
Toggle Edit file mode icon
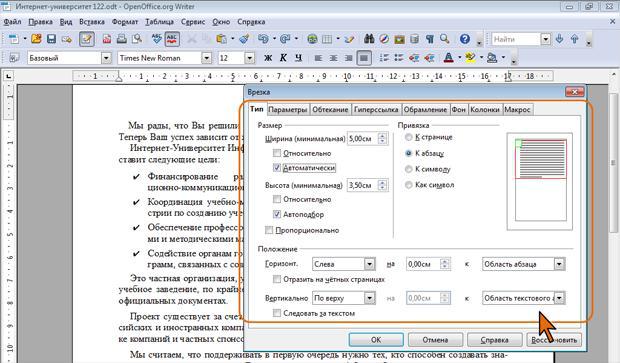coord(87,39)
